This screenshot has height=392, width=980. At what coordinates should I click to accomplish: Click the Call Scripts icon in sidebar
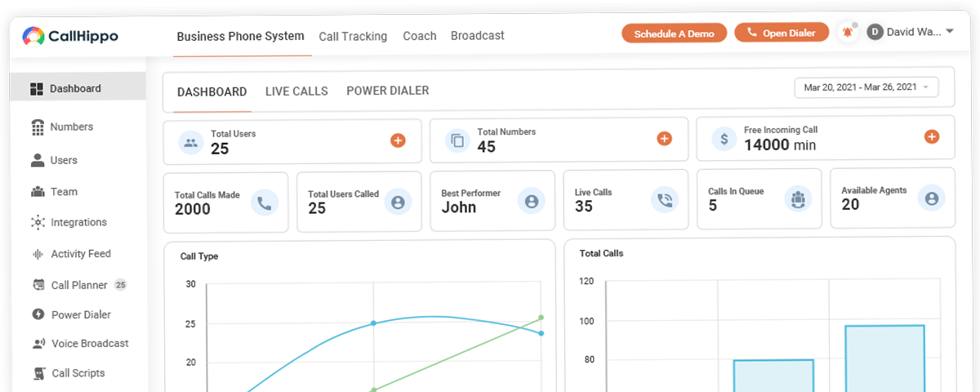click(x=38, y=373)
